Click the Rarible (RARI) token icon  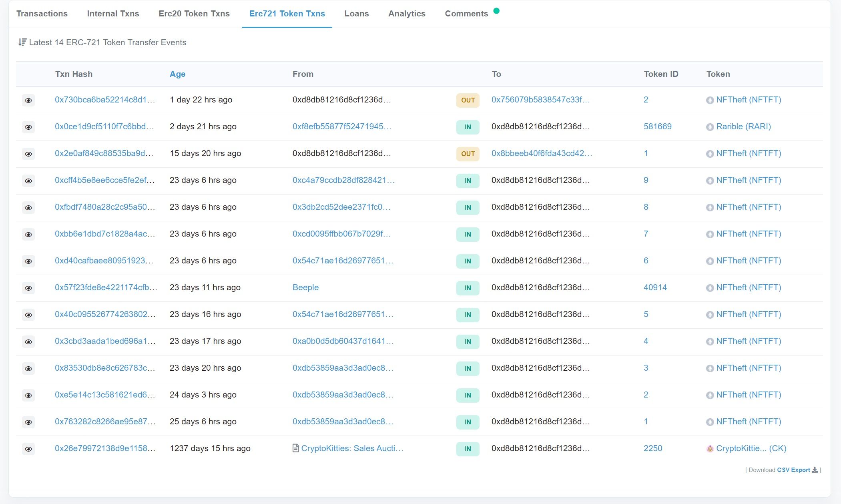pos(710,127)
